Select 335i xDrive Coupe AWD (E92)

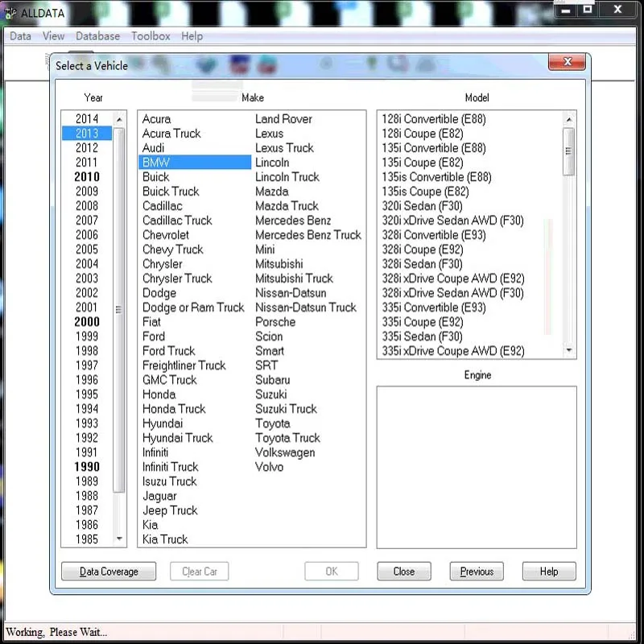point(452,351)
